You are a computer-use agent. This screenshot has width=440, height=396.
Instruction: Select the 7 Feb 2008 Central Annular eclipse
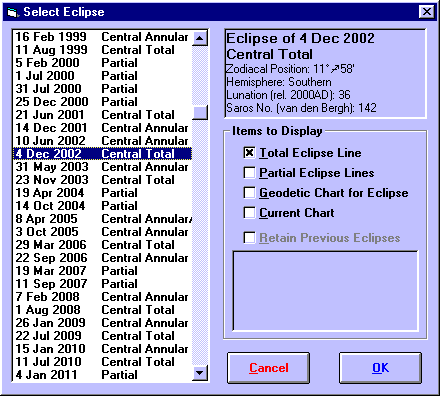click(x=102, y=297)
